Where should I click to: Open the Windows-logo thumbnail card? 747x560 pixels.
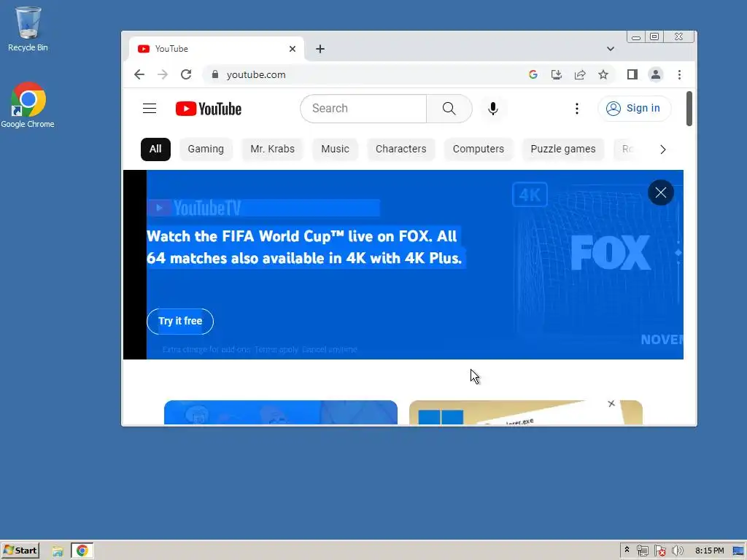(525, 413)
